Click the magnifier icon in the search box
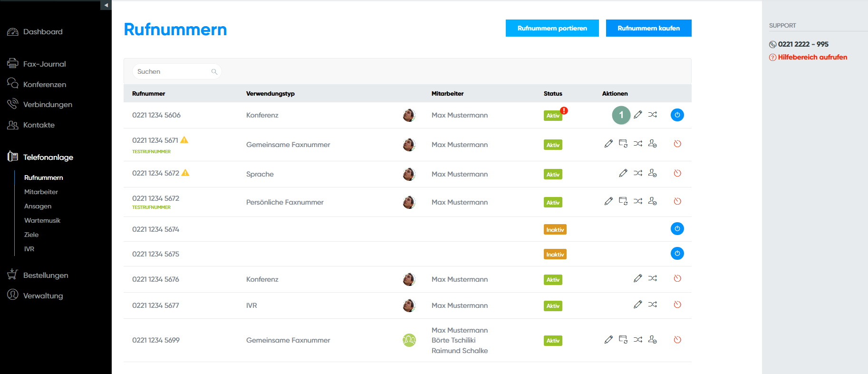The height and width of the screenshot is (374, 868). tap(214, 72)
